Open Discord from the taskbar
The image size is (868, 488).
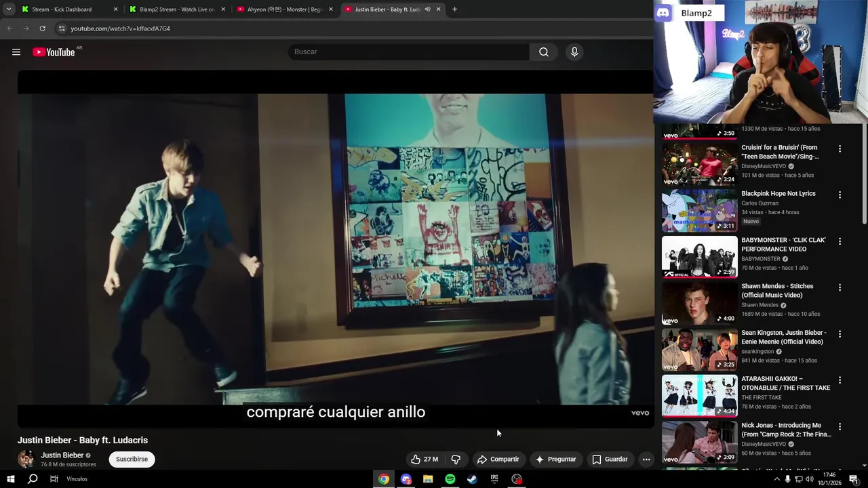point(406,479)
